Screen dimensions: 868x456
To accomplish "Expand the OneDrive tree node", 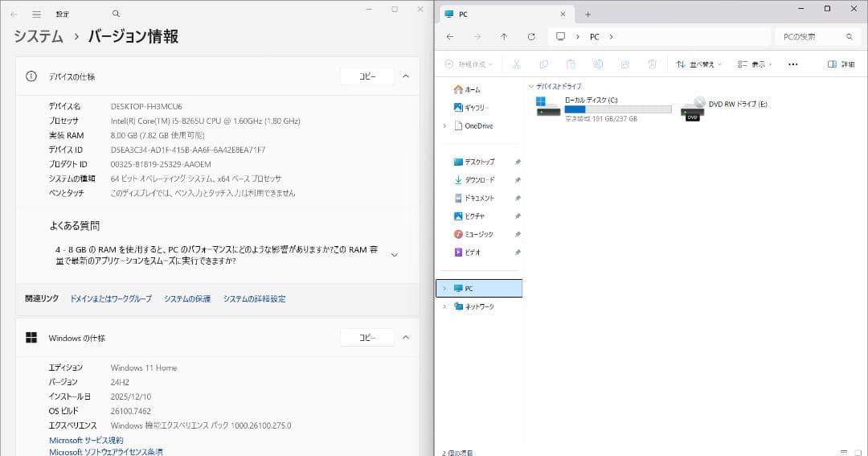I will coord(444,125).
